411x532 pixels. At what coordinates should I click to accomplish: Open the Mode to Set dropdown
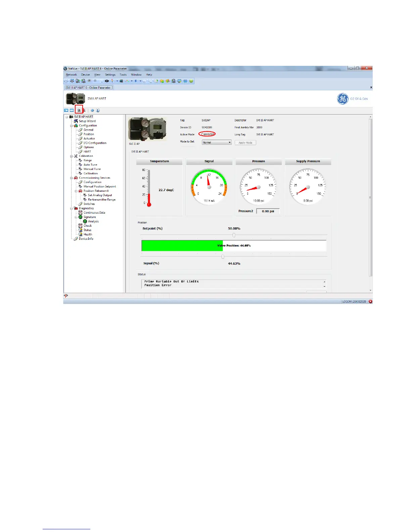point(217,142)
